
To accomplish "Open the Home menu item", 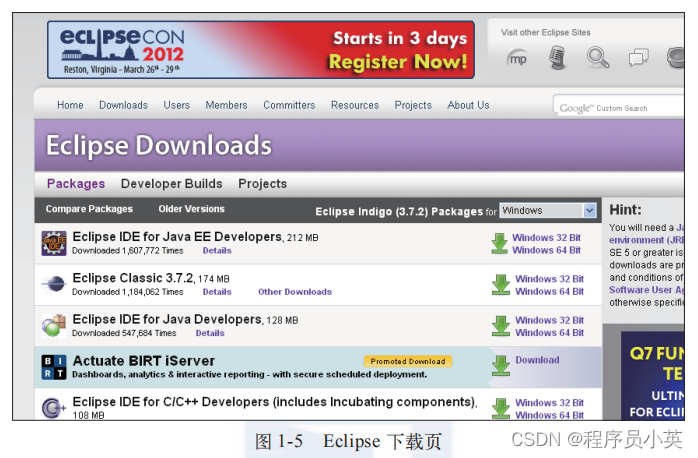I will click(x=70, y=105).
